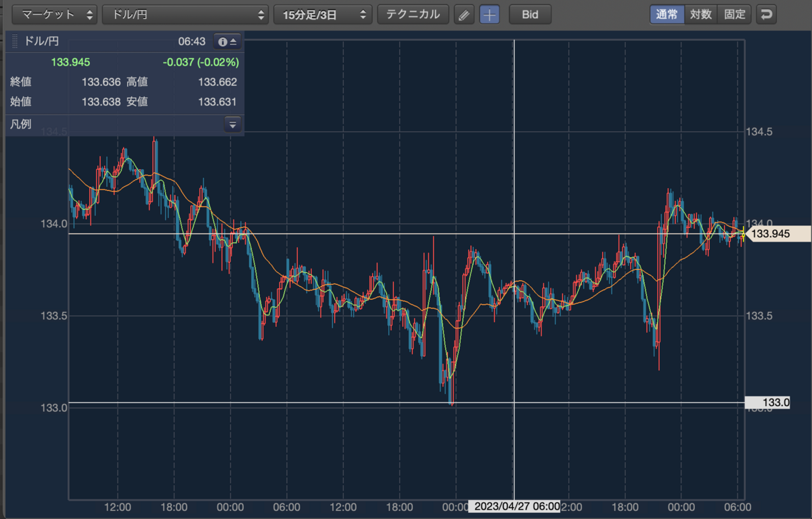Click the 安値 133.631 value
812x519 pixels.
coord(217,102)
